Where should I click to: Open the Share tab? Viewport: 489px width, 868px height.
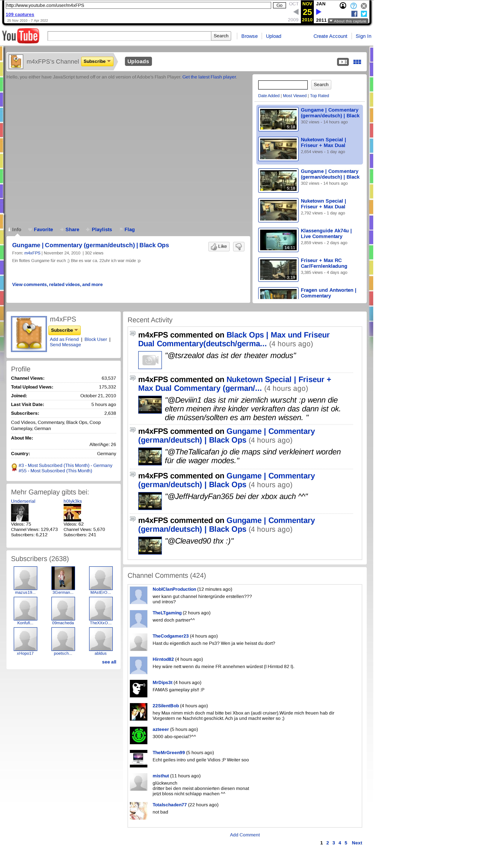70,229
